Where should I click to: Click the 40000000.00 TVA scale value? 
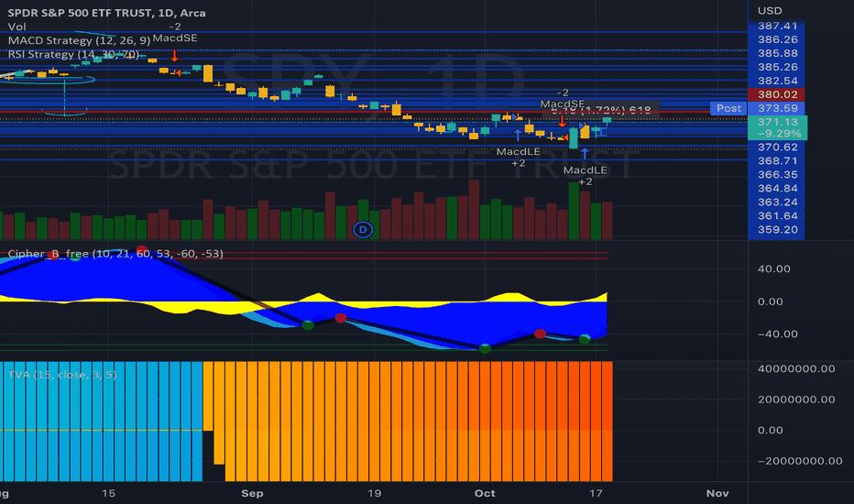(795, 369)
